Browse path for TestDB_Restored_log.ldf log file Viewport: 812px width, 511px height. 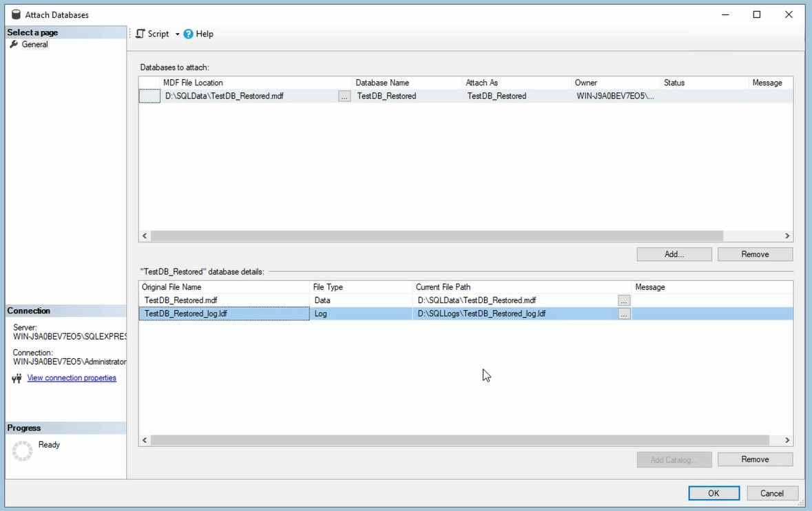click(624, 314)
